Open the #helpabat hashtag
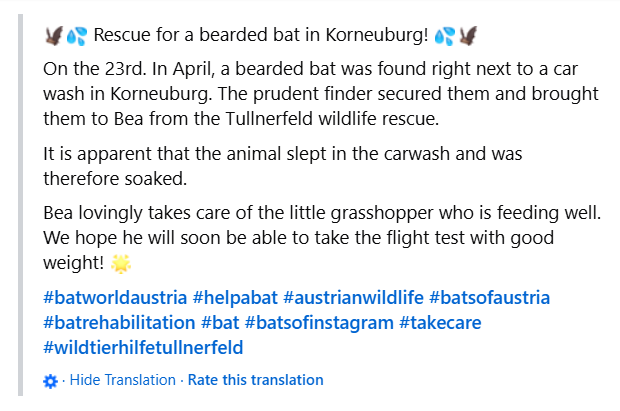The width and height of the screenshot is (620, 411). point(235,298)
